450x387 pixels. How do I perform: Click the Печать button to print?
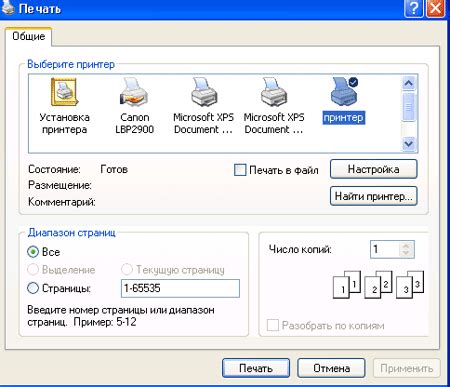click(x=256, y=368)
